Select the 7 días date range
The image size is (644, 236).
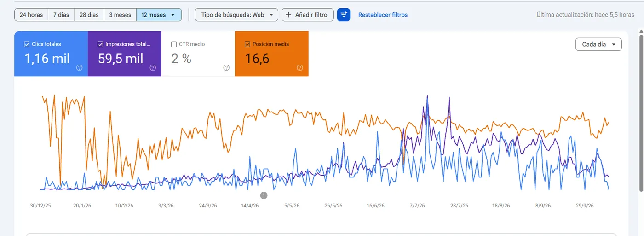[61, 15]
